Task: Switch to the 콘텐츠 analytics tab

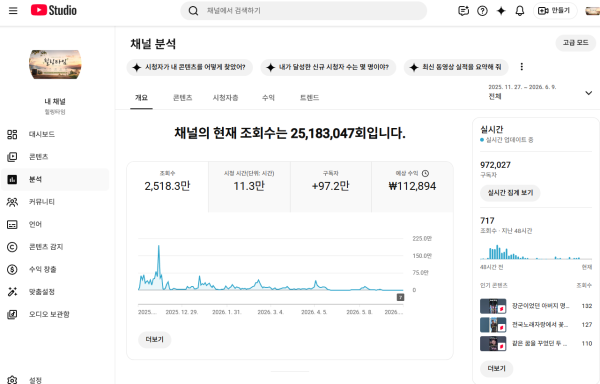Action: [183, 98]
